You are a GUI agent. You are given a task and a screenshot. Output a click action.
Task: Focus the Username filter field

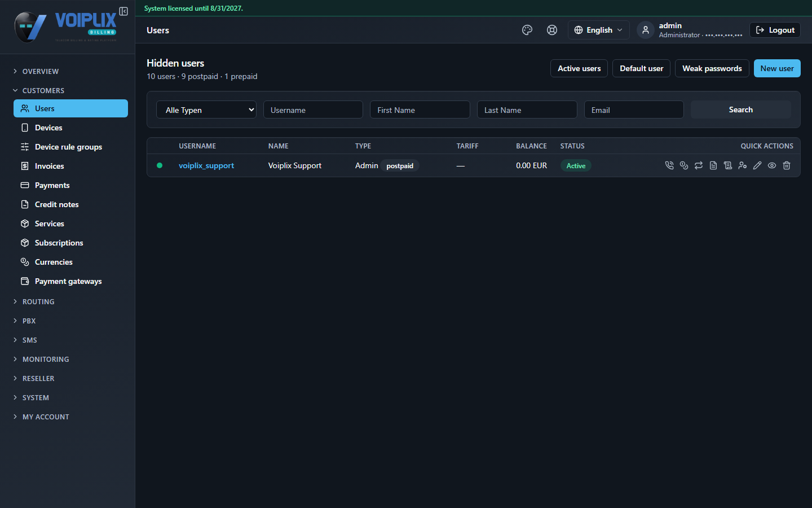click(x=313, y=110)
